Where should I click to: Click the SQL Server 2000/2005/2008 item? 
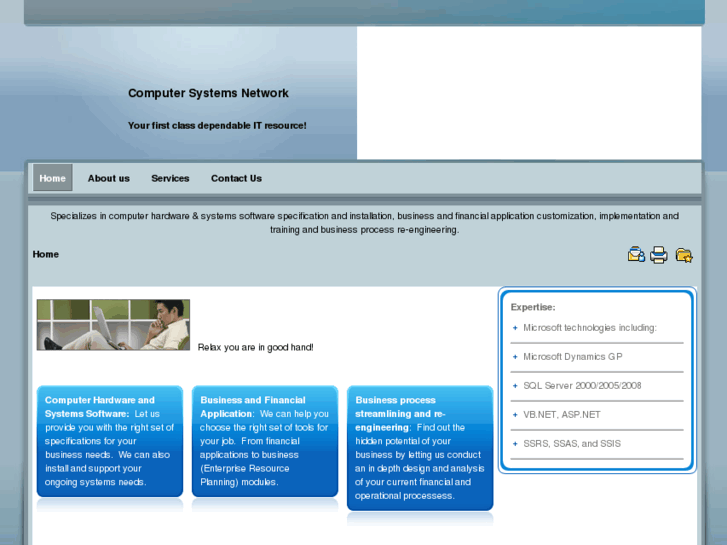pyautogui.click(x=582, y=386)
